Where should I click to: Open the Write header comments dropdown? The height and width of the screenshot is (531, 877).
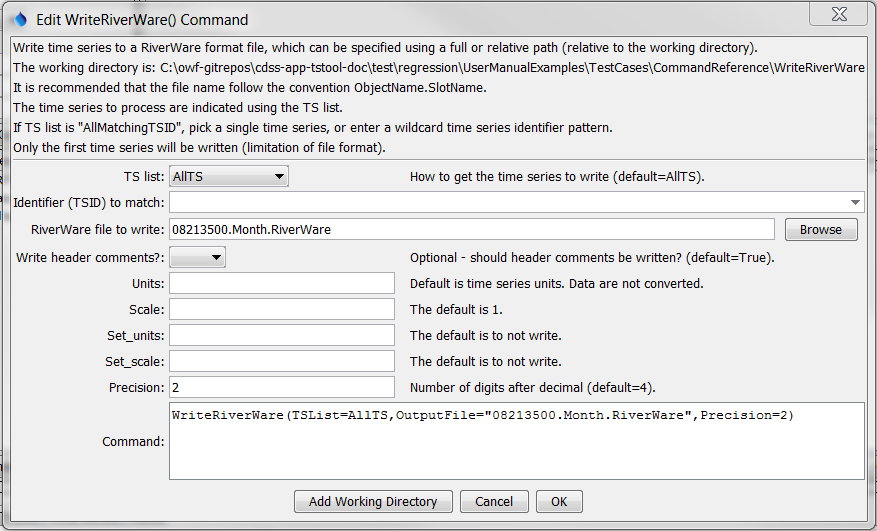(x=197, y=257)
